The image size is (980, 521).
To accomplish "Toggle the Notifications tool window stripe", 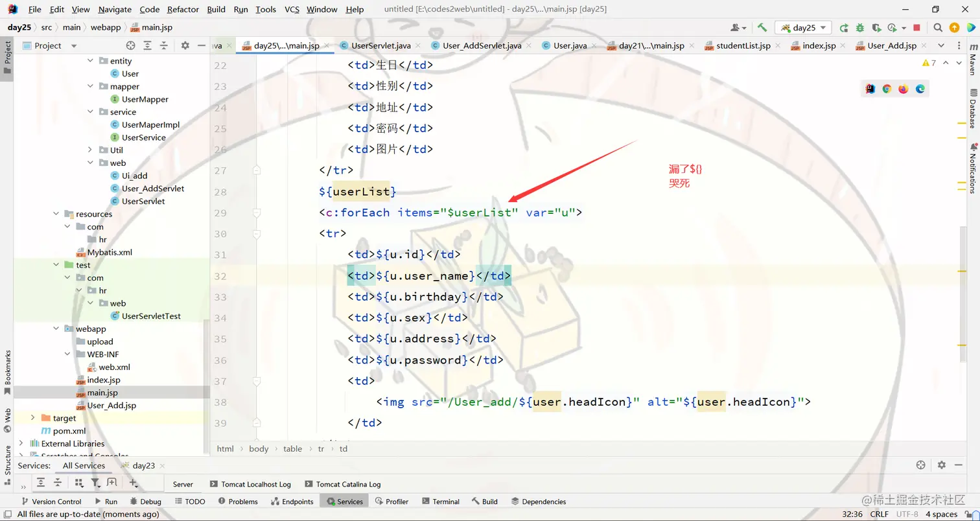I will 972,169.
